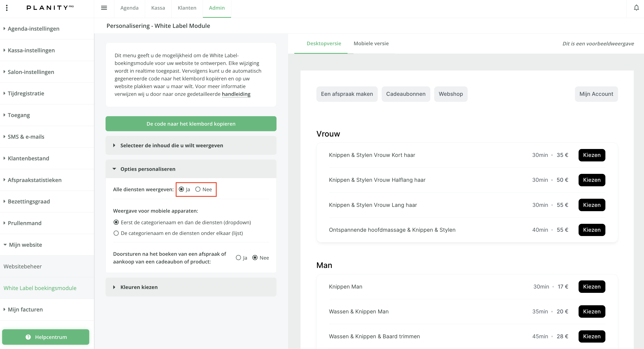Expand Tijdregistratie section

pos(47,93)
